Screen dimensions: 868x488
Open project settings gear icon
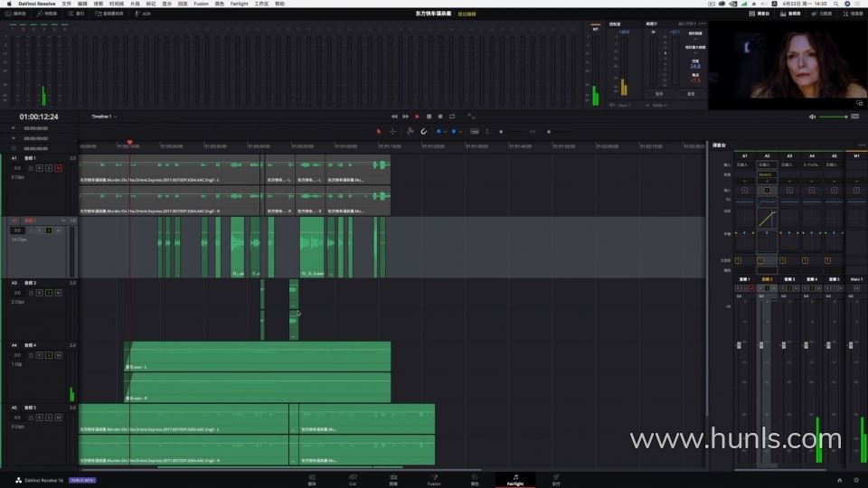(855, 480)
